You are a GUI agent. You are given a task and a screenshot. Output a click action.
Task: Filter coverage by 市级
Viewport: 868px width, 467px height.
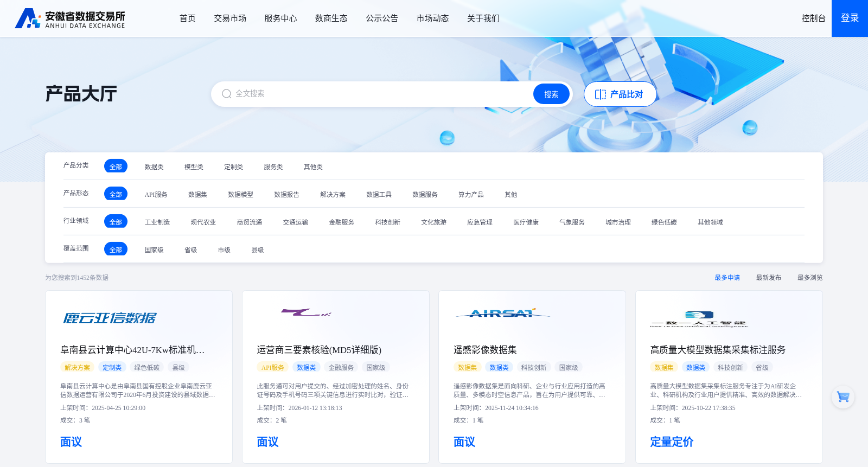pos(224,250)
